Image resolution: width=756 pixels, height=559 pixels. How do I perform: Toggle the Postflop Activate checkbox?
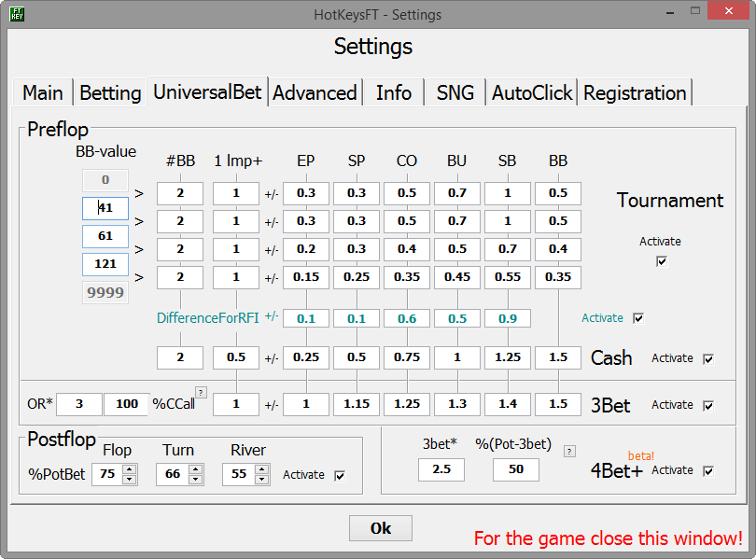pyautogui.click(x=340, y=476)
